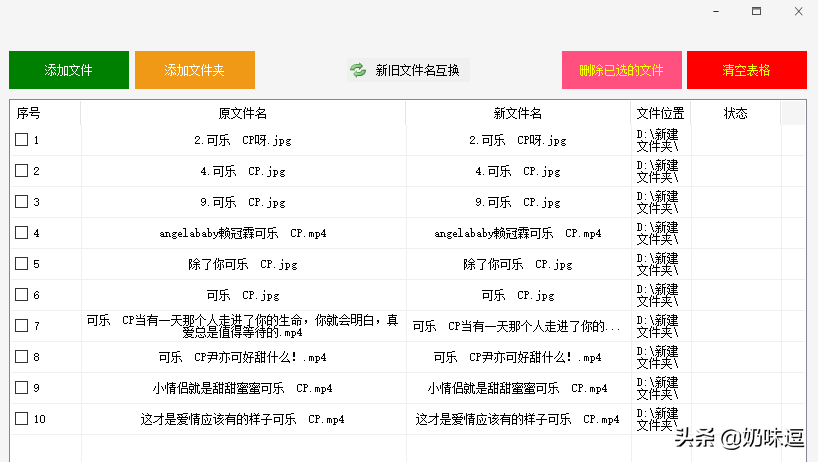
Task: Click the pink 删除已选的文件 button
Action: click(x=621, y=70)
